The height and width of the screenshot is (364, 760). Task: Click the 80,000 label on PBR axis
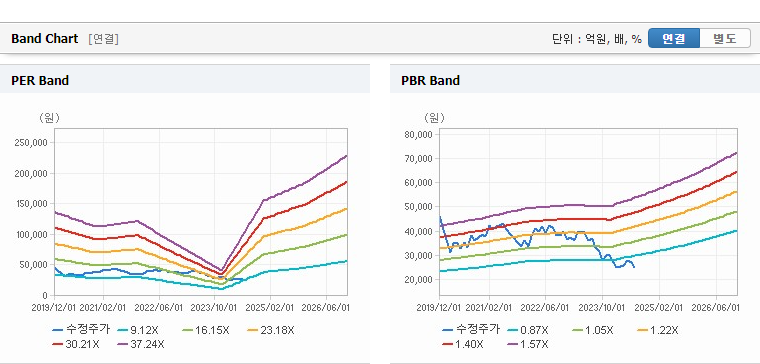point(418,134)
